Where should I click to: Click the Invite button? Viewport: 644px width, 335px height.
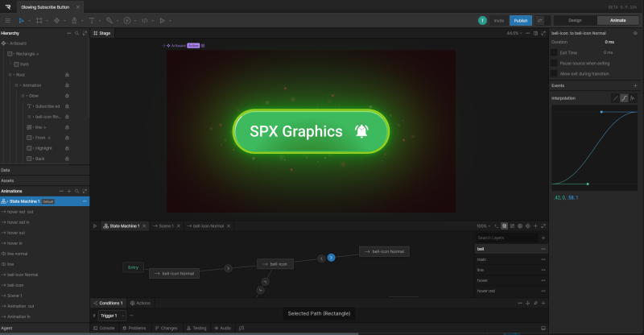(498, 20)
